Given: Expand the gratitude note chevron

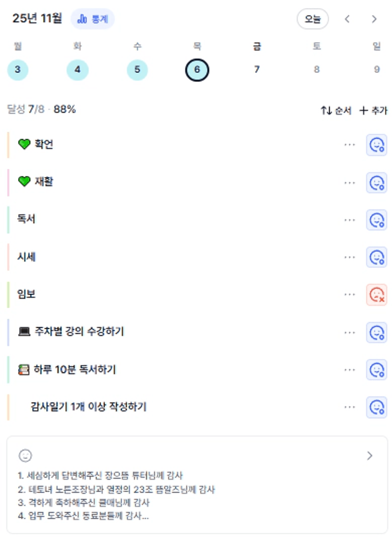Looking at the screenshot, I should coord(370,456).
